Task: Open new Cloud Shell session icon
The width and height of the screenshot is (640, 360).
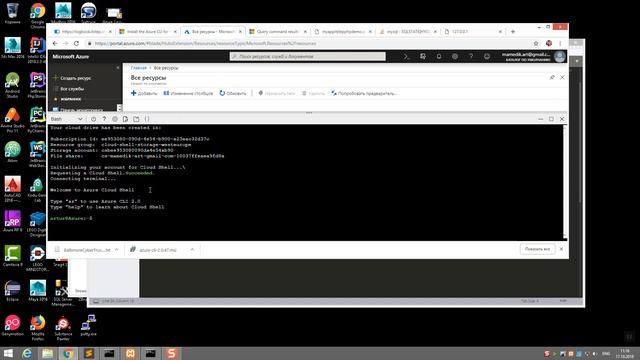Action: click(x=136, y=119)
